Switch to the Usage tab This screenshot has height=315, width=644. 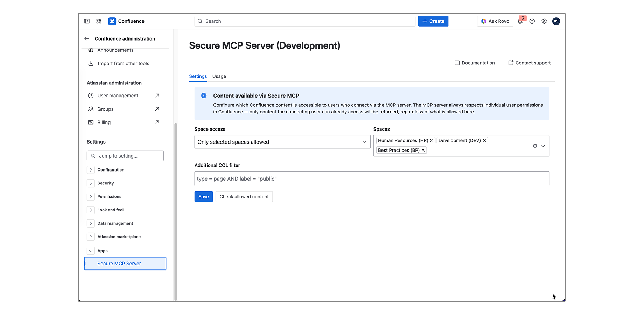219,76
